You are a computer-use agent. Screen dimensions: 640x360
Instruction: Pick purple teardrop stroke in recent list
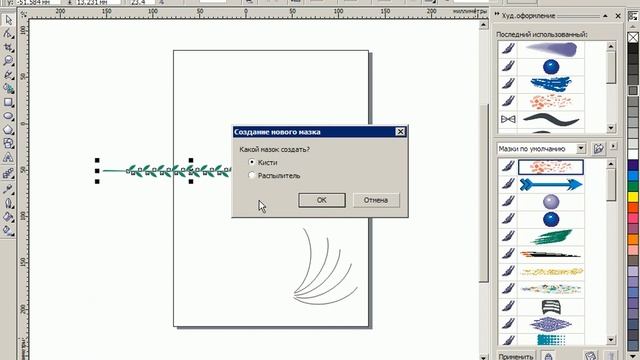pyautogui.click(x=551, y=49)
